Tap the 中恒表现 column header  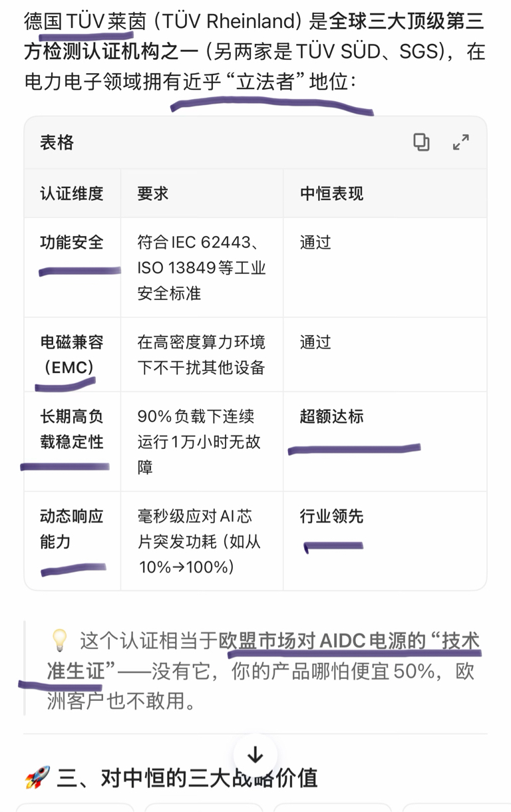click(332, 194)
